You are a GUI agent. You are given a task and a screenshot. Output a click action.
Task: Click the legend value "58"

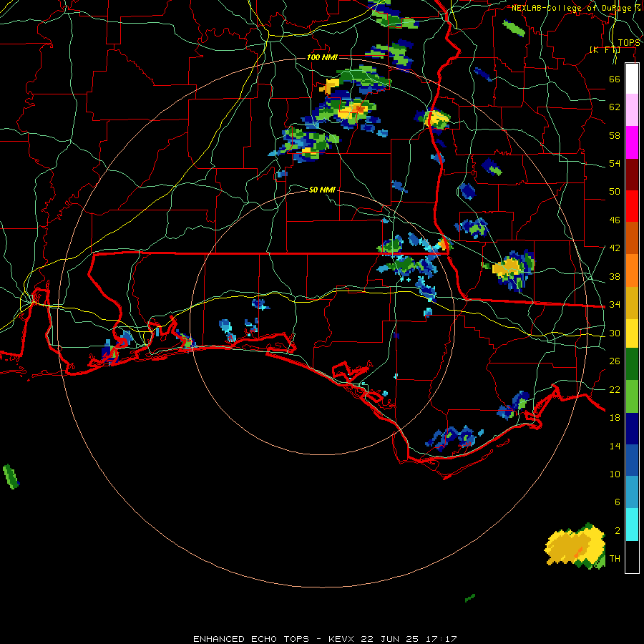tap(615, 135)
